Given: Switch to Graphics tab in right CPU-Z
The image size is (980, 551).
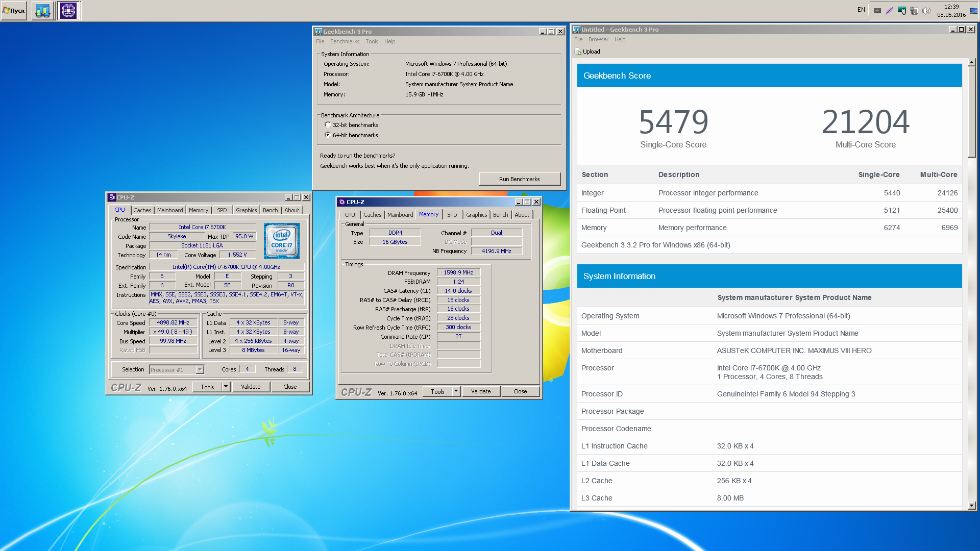Looking at the screenshot, I should coord(477,215).
